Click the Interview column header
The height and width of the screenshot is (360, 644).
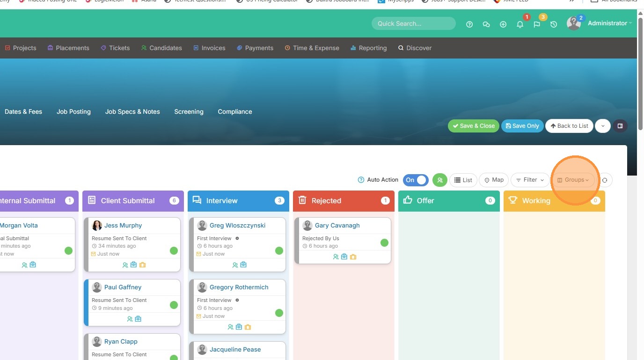coord(239,201)
